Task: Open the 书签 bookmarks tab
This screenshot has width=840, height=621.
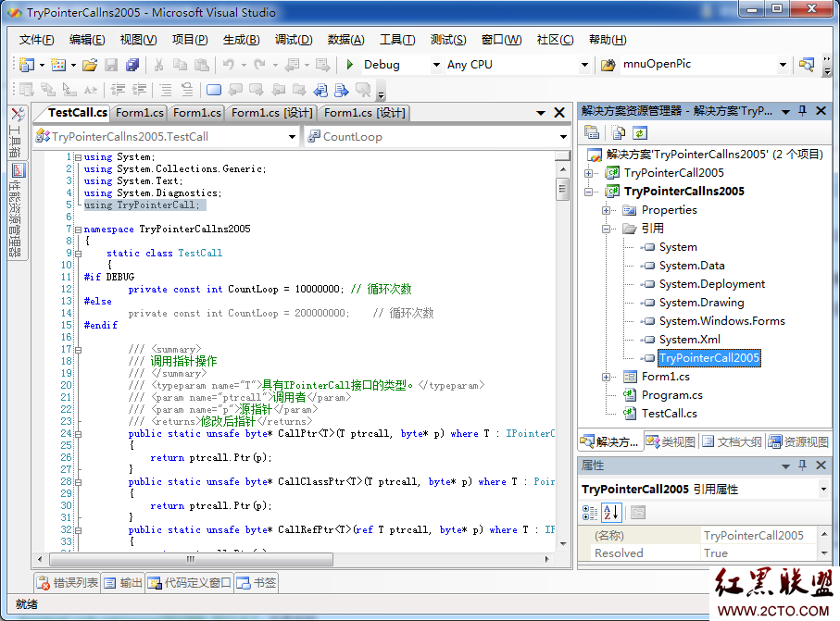Action: pos(256,582)
